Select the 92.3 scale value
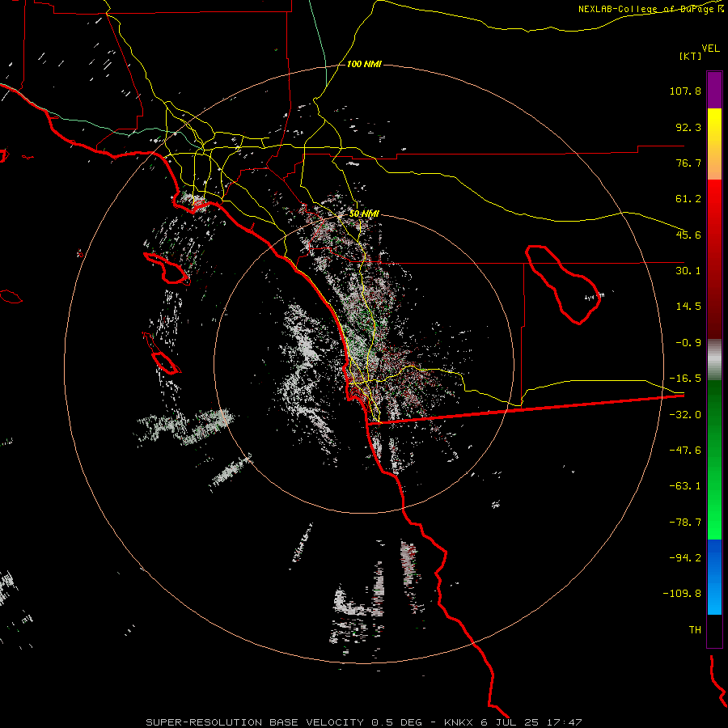 point(688,127)
